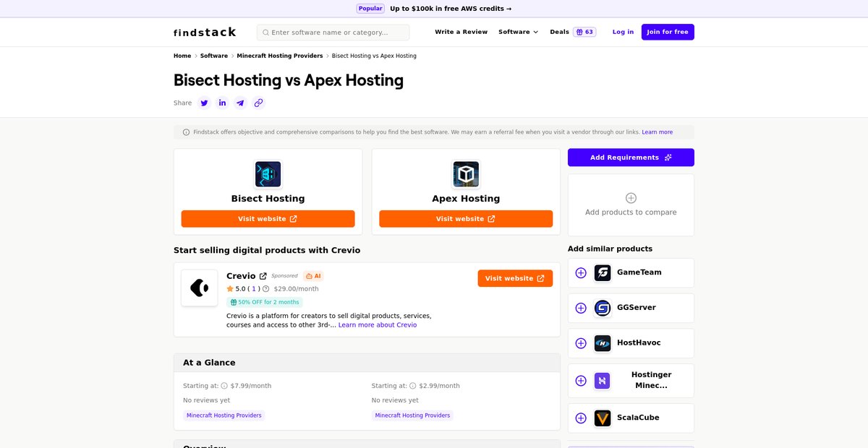The height and width of the screenshot is (448, 868).
Task: Click ScalaCube logo icon
Action: coord(603,418)
